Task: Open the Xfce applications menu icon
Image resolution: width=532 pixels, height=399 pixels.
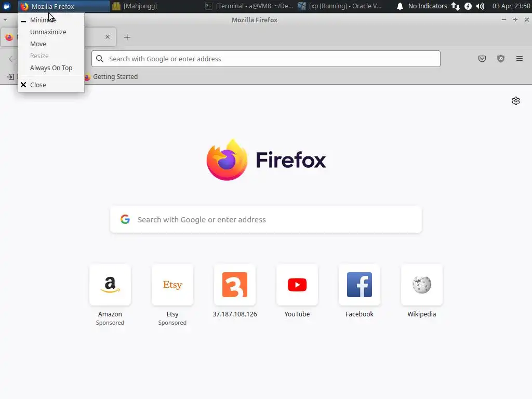Action: pyautogui.click(x=7, y=6)
